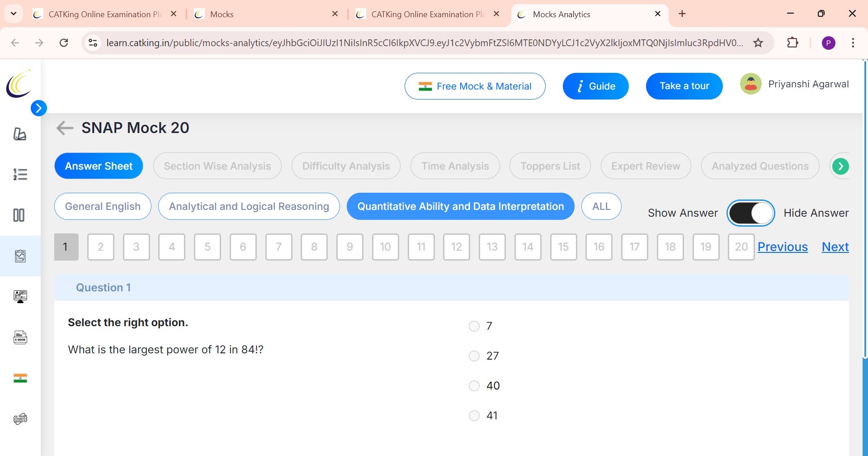View site information icon in address bar

coord(93,43)
